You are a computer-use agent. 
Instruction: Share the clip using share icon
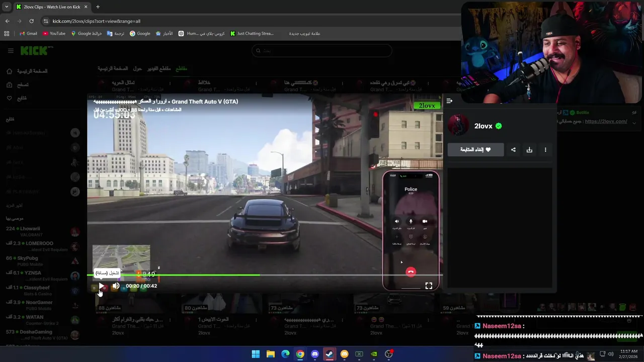[513, 149]
